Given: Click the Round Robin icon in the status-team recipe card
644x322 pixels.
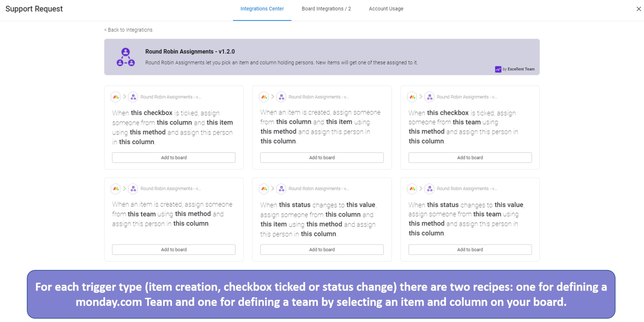Looking at the screenshot, I should [430, 189].
